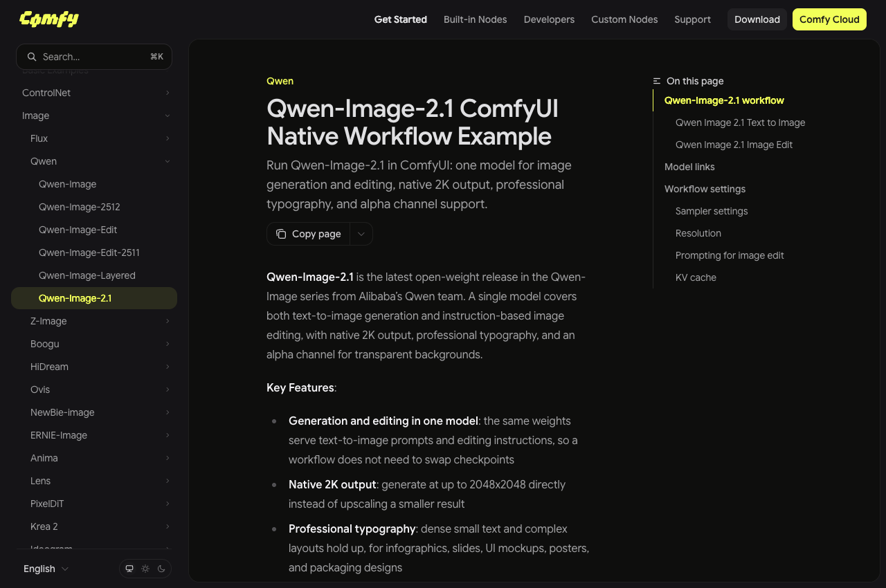Click the Qwen breadcrumb above the title
Viewport: 886px width, 588px height.
point(280,81)
